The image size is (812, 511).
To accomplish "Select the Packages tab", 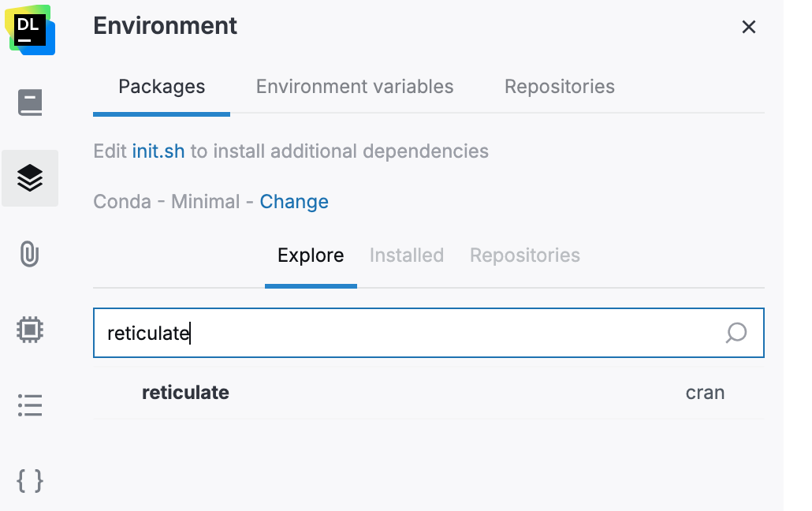I will (x=161, y=87).
